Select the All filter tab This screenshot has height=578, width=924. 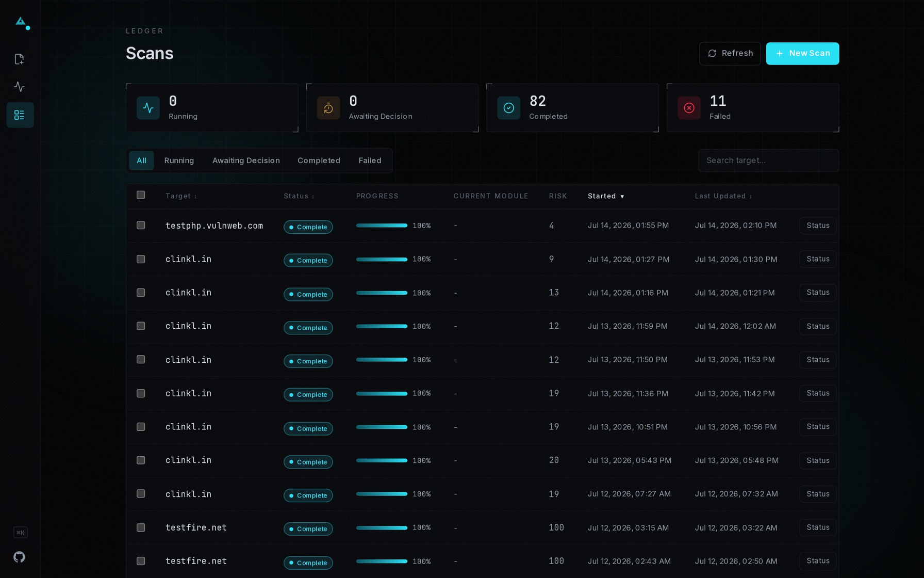[x=141, y=160]
